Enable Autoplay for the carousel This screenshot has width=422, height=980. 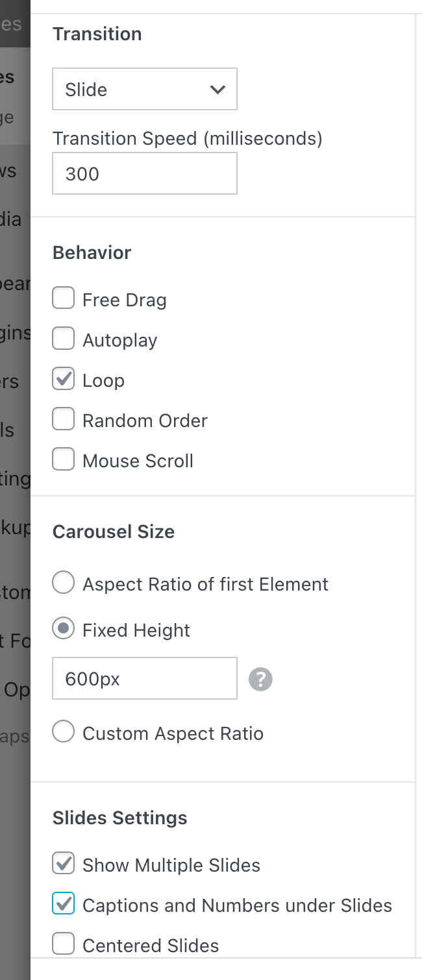[63, 338]
